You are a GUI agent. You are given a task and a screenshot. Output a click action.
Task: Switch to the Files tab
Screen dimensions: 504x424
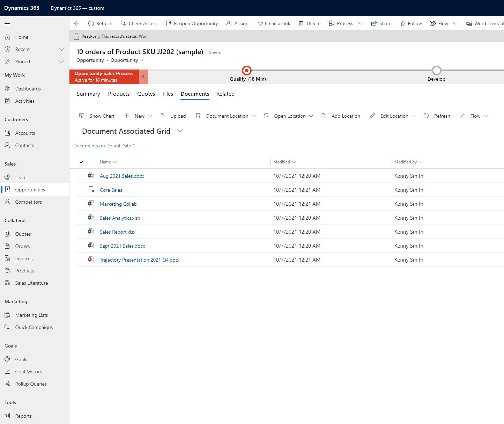tap(168, 94)
